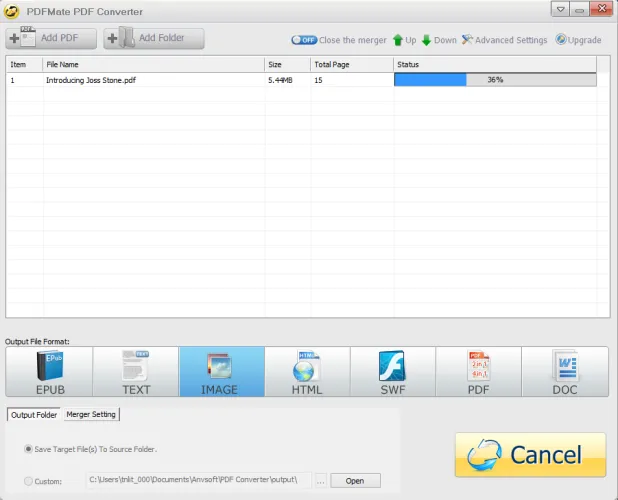
Task: Open Advanced Settings
Action: point(504,40)
